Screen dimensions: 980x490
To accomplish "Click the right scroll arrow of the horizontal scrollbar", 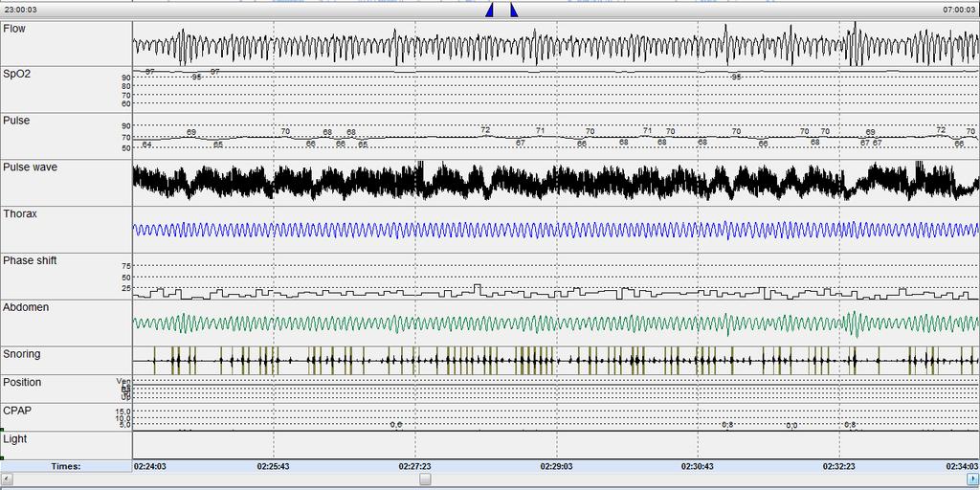I will pyautogui.click(x=974, y=479).
